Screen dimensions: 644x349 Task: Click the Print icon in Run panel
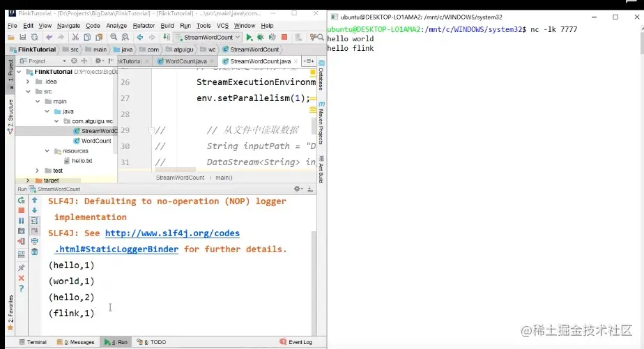35,242
